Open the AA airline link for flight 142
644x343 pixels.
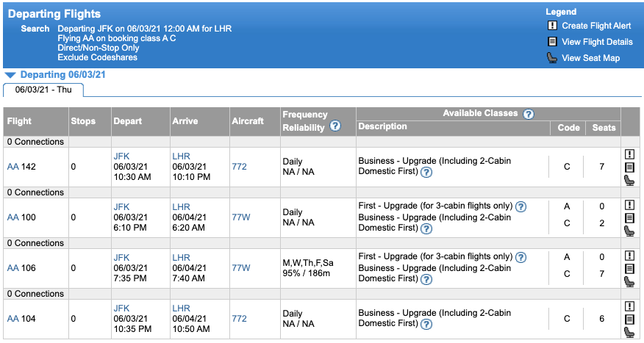click(12, 167)
